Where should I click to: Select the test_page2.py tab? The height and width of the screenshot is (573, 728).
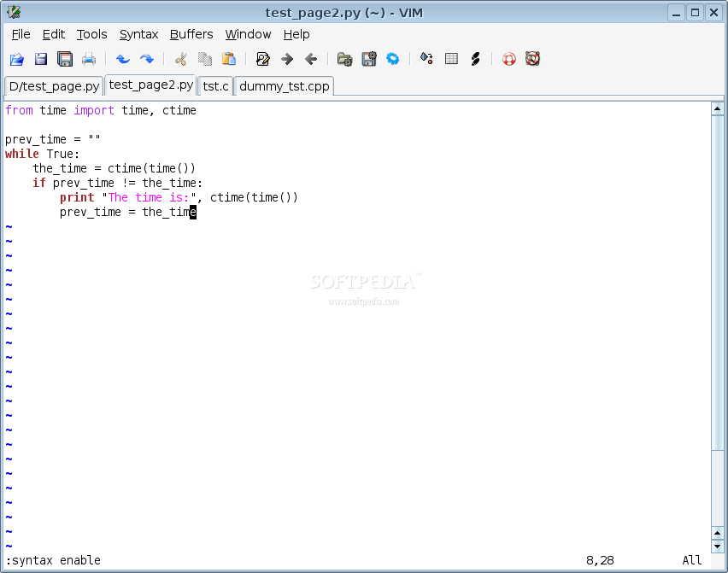click(151, 85)
